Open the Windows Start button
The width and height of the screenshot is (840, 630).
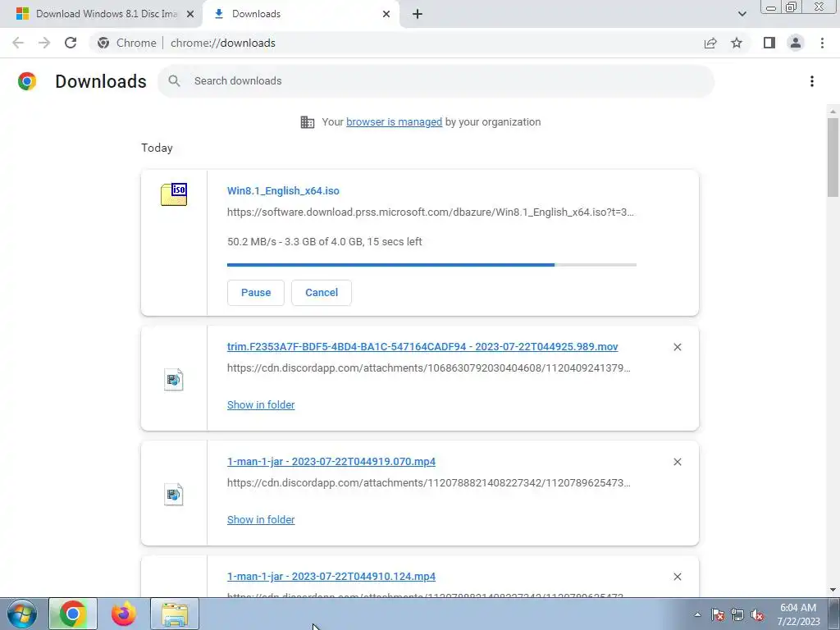click(x=22, y=614)
